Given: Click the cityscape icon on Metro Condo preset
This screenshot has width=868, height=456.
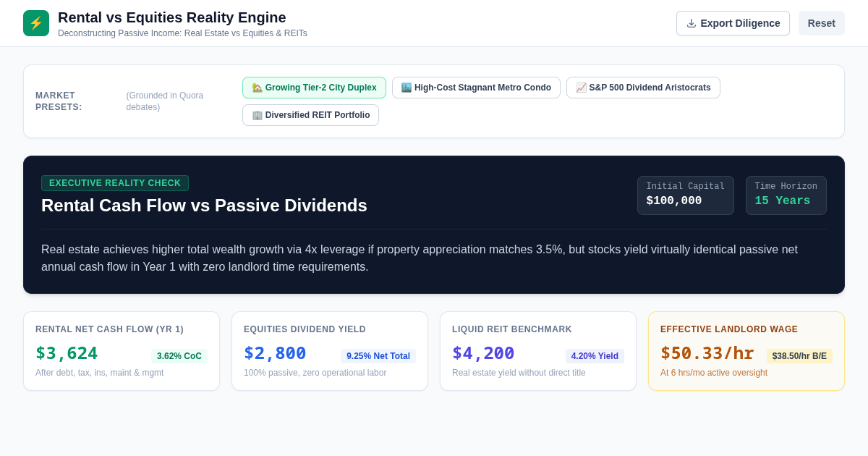Looking at the screenshot, I should pos(407,88).
